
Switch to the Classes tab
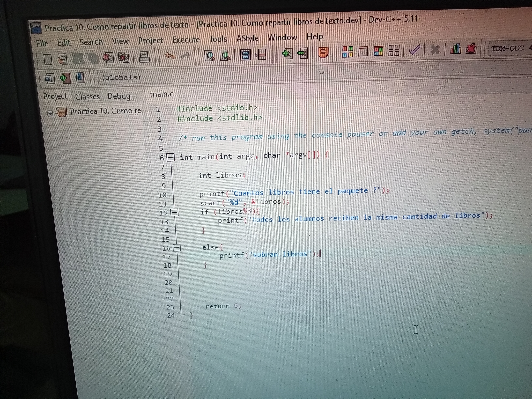pos(87,97)
